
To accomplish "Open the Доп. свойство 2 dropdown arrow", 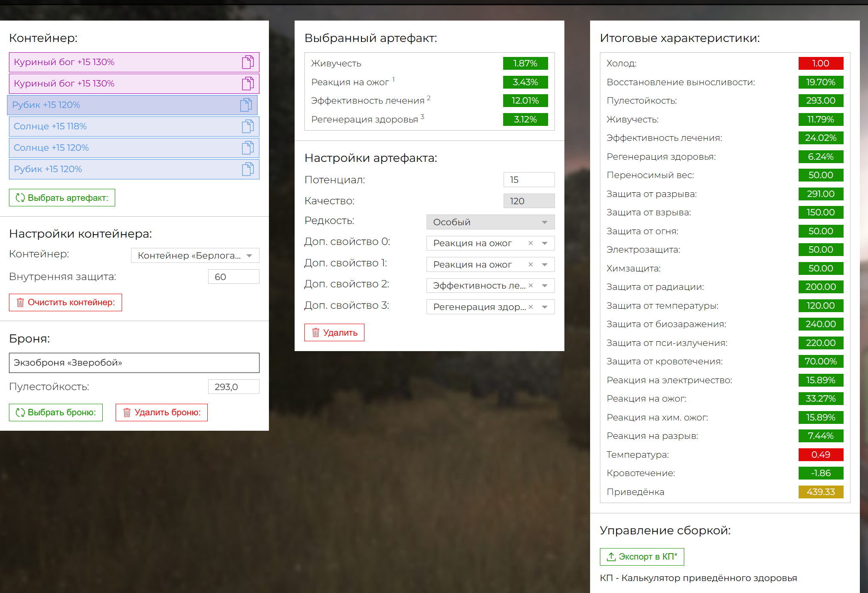I will click(x=545, y=286).
